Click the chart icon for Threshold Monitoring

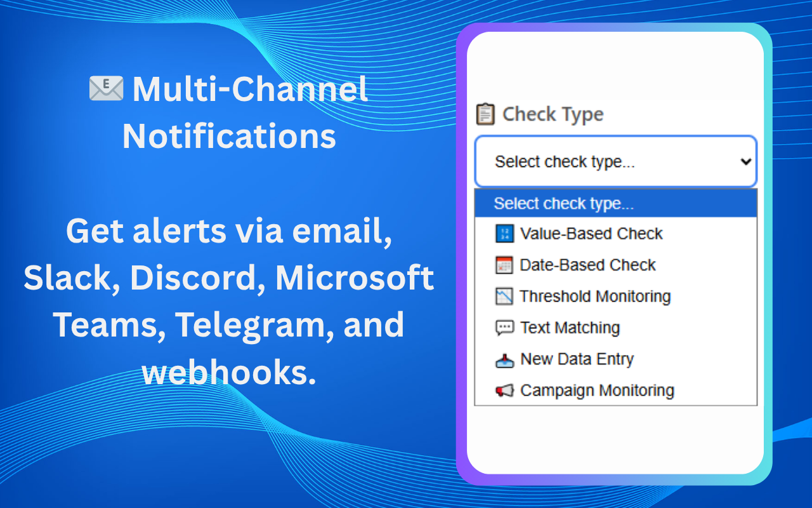pos(504,296)
